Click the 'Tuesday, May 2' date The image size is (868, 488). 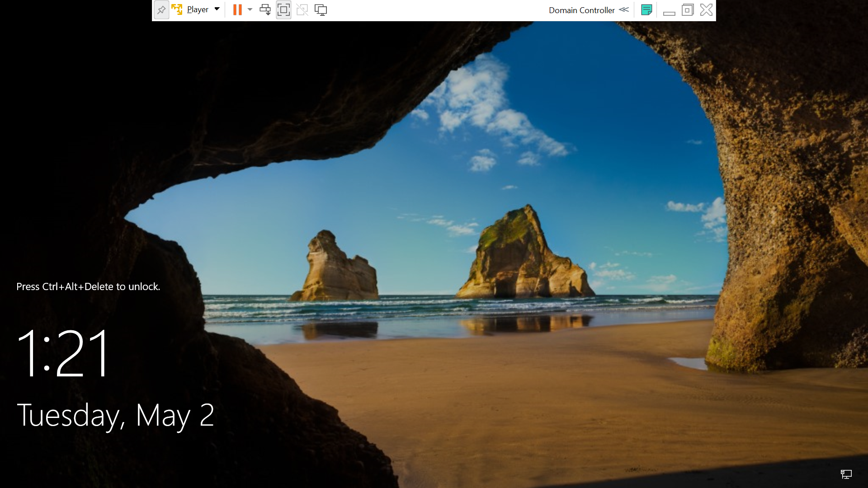tap(115, 416)
